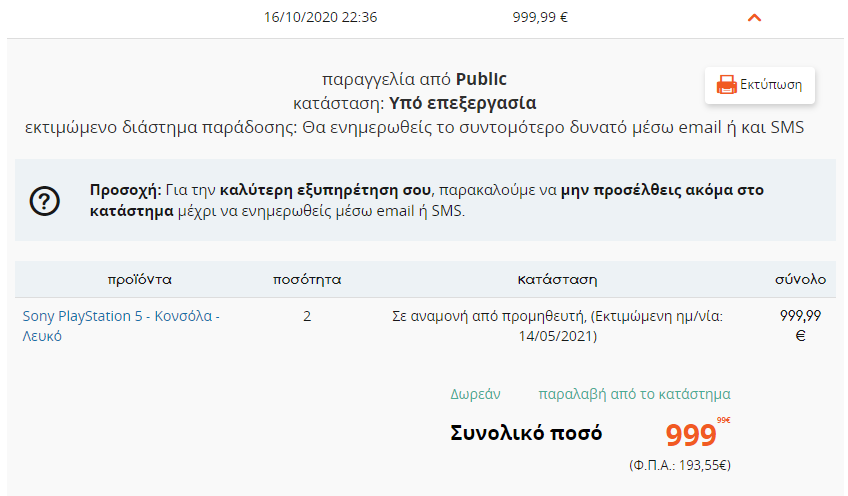Click the εκτιμώμενο διάστημα παράδοσης line
Viewport: 848px width, 496px height.
coord(414,127)
